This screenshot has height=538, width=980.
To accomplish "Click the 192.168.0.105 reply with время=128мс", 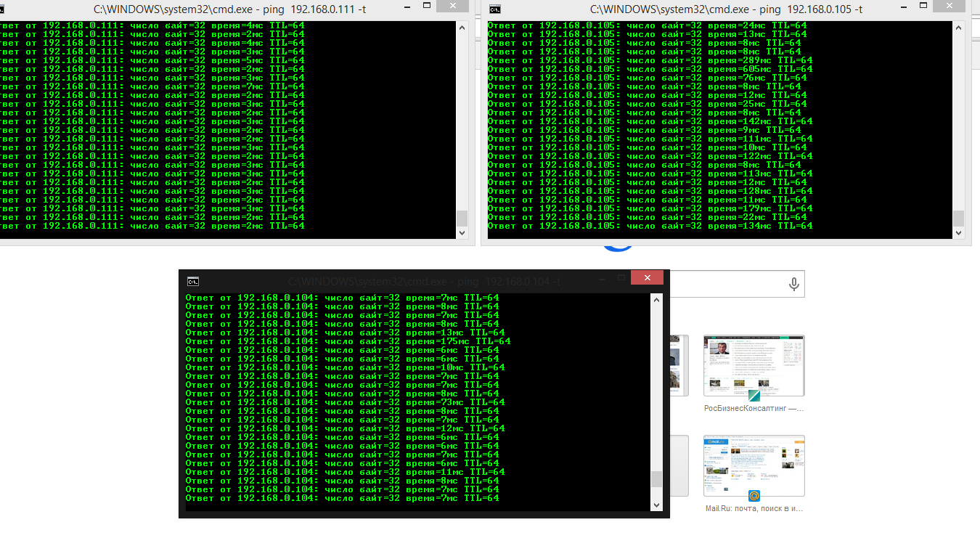I will (650, 191).
